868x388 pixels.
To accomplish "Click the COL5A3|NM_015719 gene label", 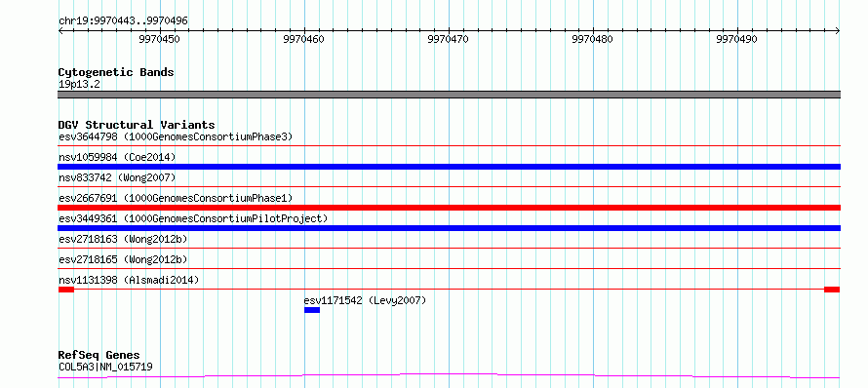I will tap(105, 367).
